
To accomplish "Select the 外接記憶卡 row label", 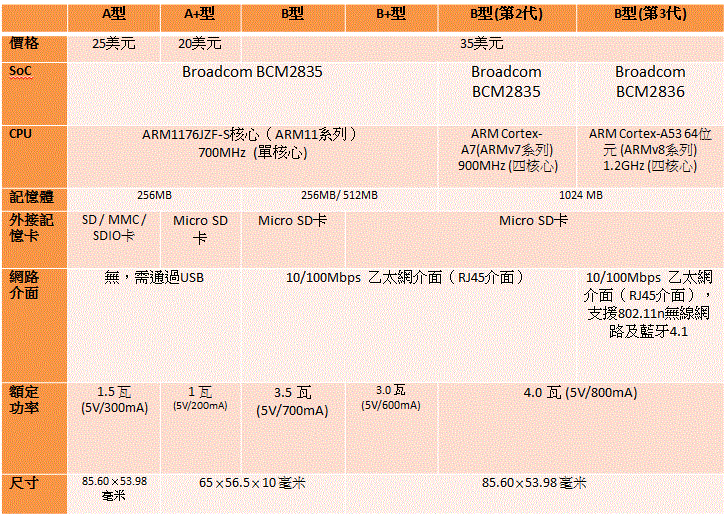I will [x=34, y=239].
